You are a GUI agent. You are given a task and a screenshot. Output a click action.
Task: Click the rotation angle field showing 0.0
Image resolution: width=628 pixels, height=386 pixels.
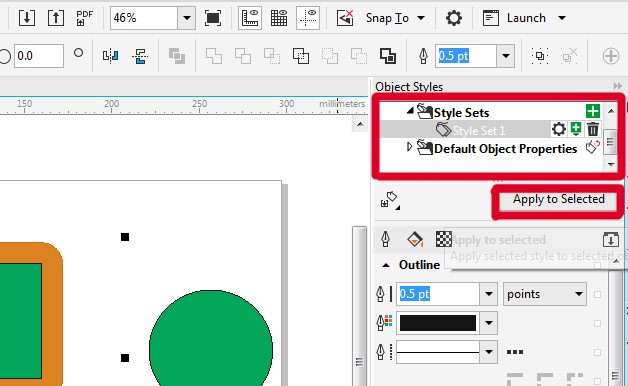[x=39, y=56]
